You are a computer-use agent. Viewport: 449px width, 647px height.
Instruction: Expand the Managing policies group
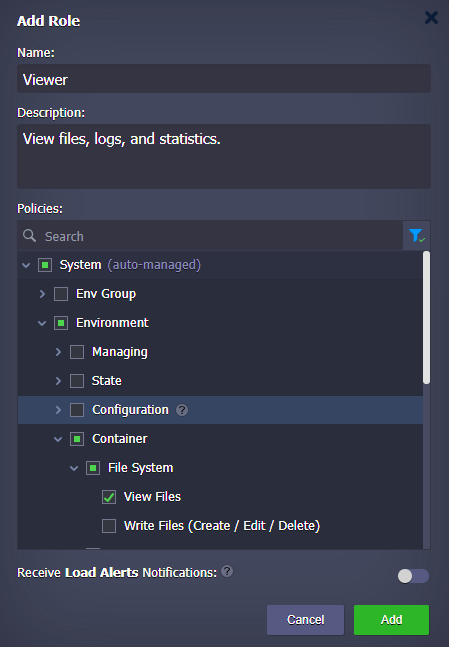(x=58, y=352)
